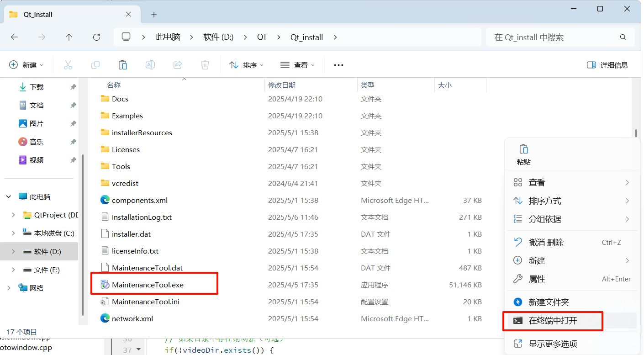Sort by the 修改日期 column header
This screenshot has height=355, width=644.
click(282, 85)
